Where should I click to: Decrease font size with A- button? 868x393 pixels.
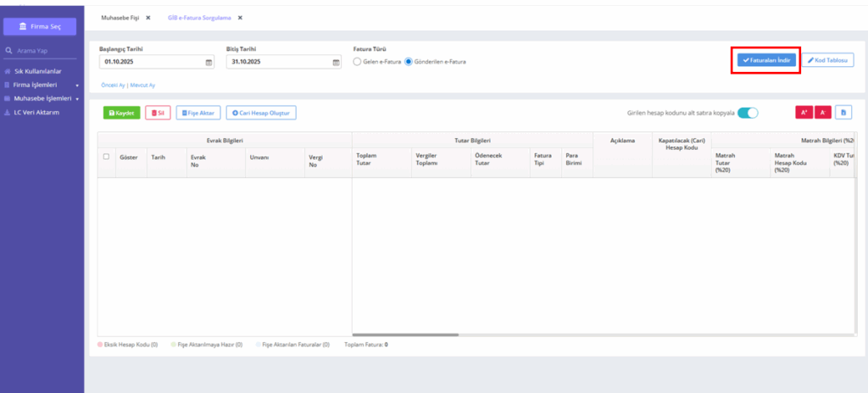click(x=822, y=113)
